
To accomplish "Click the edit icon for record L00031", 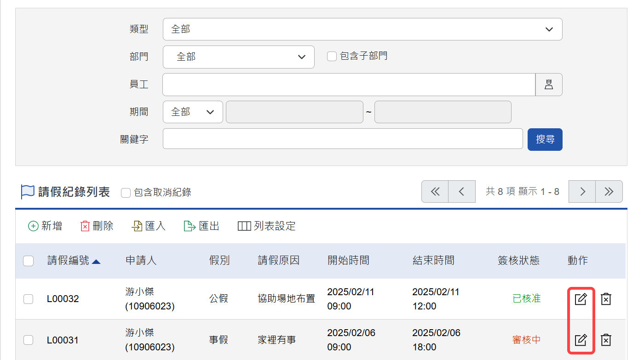I will point(581,340).
